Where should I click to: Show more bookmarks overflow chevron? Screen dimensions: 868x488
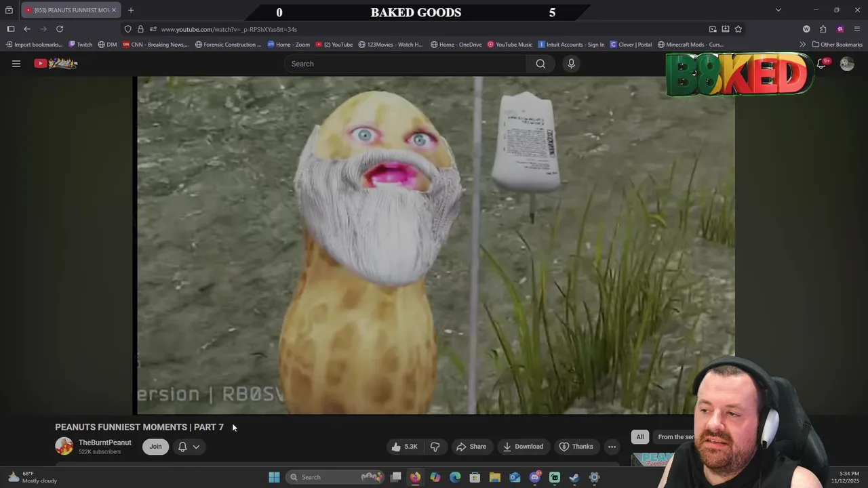point(802,45)
